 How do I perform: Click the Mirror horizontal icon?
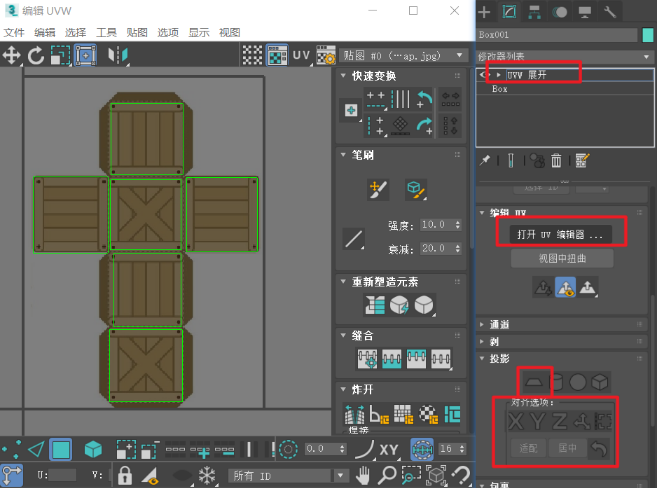[x=118, y=55]
